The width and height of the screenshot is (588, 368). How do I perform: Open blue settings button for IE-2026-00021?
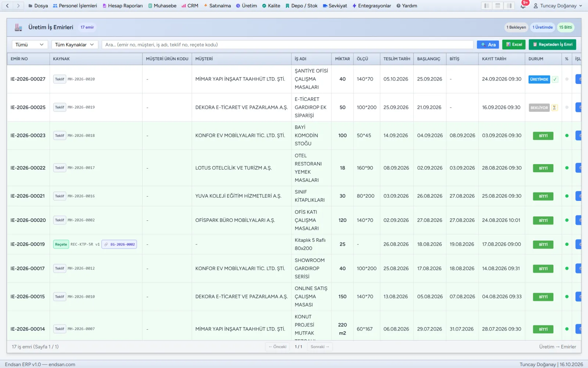578,196
